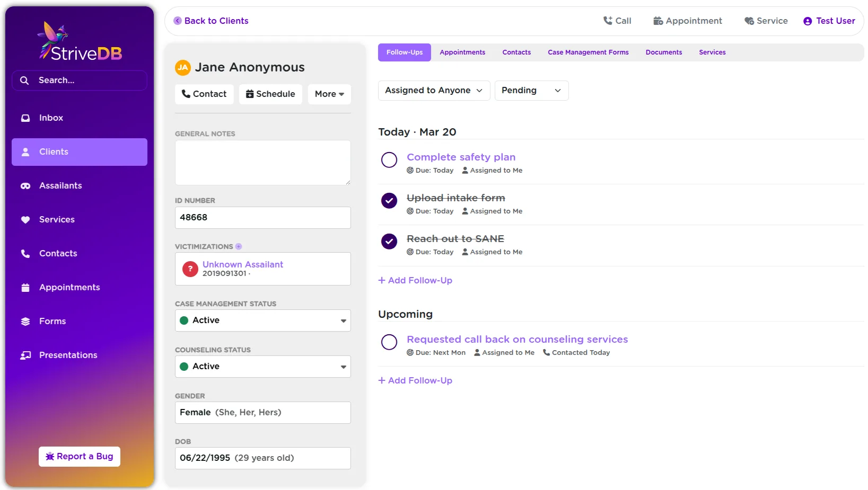Open the Call action in the top toolbar
This screenshot has width=868, height=490.
click(x=617, y=21)
